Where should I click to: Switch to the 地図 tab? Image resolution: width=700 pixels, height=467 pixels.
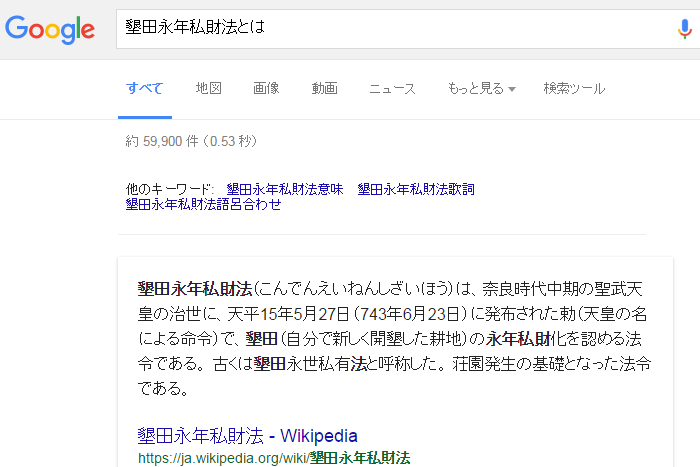tap(209, 88)
